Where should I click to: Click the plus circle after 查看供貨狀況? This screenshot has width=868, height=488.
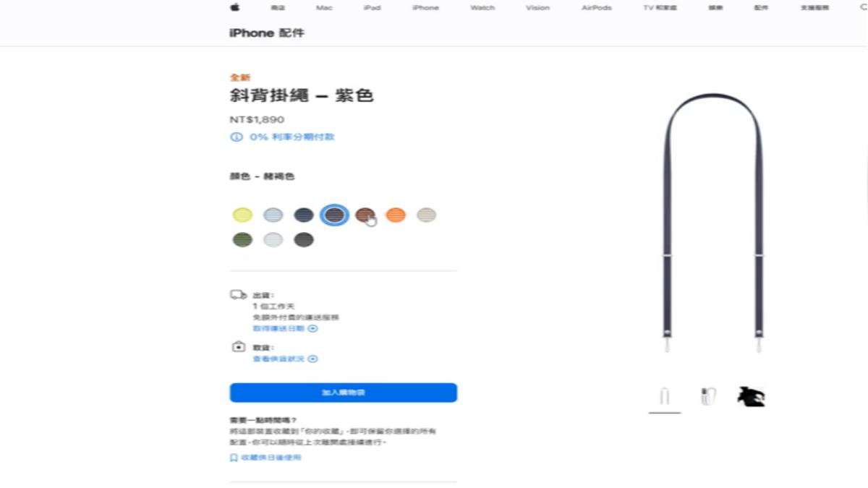coord(313,359)
